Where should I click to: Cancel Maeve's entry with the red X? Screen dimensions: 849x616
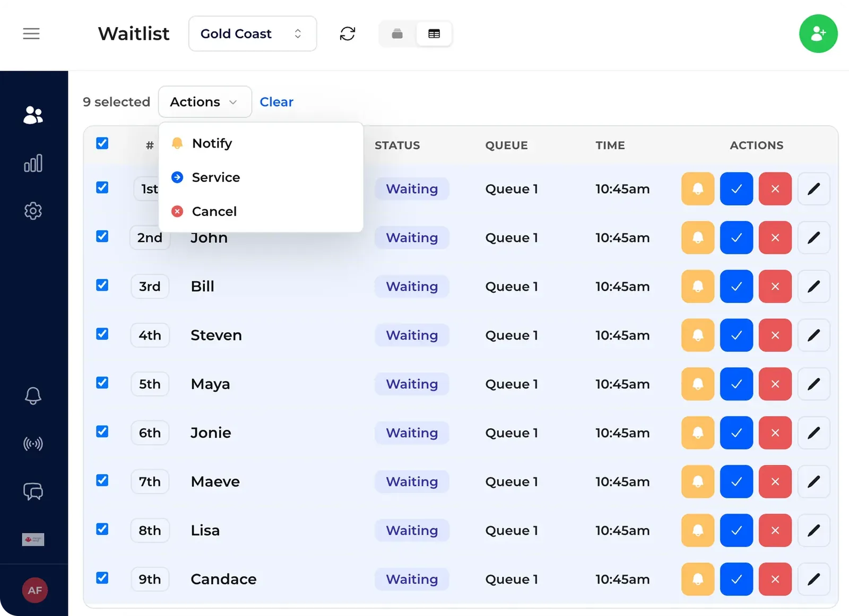click(775, 482)
